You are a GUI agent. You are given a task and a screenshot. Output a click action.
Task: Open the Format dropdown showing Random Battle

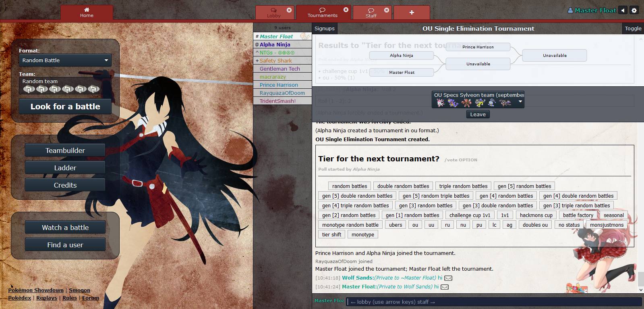65,60
